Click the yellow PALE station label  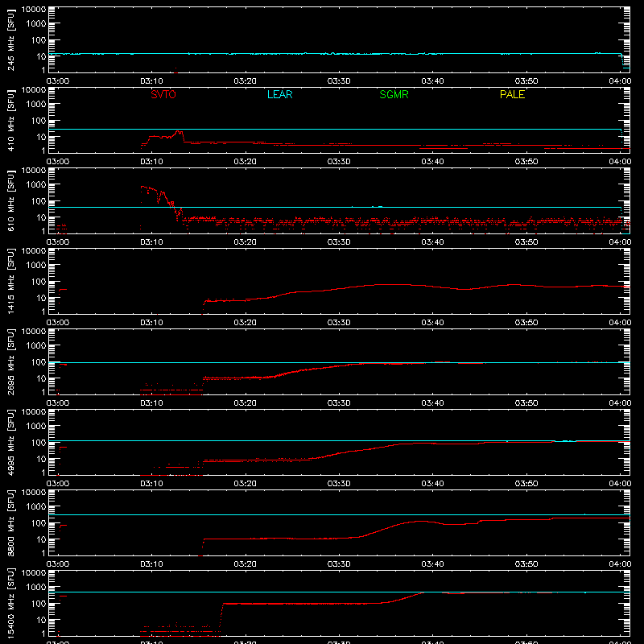point(512,94)
